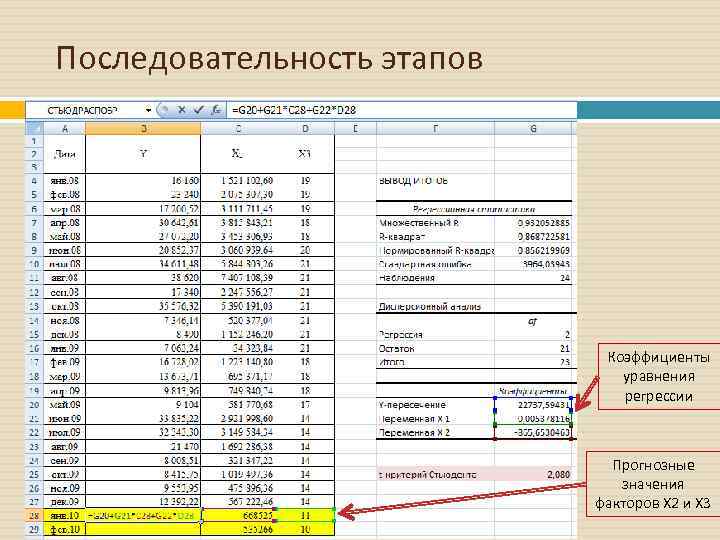Select row 20 header
Viewport: 720px width, 540px height.
34,405
